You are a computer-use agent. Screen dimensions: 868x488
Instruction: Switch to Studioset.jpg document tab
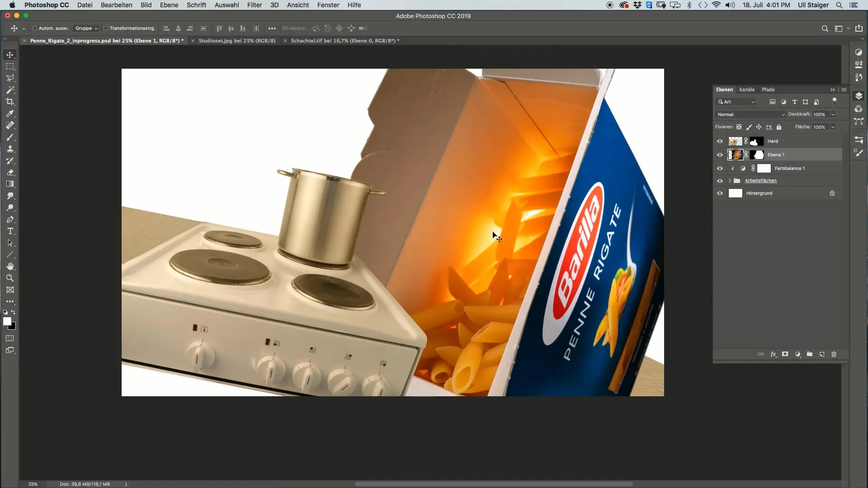237,41
